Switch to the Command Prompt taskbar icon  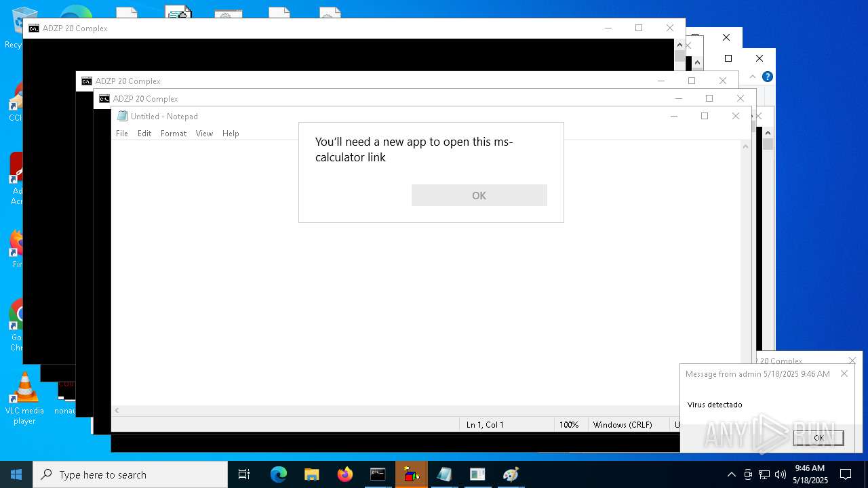click(378, 474)
